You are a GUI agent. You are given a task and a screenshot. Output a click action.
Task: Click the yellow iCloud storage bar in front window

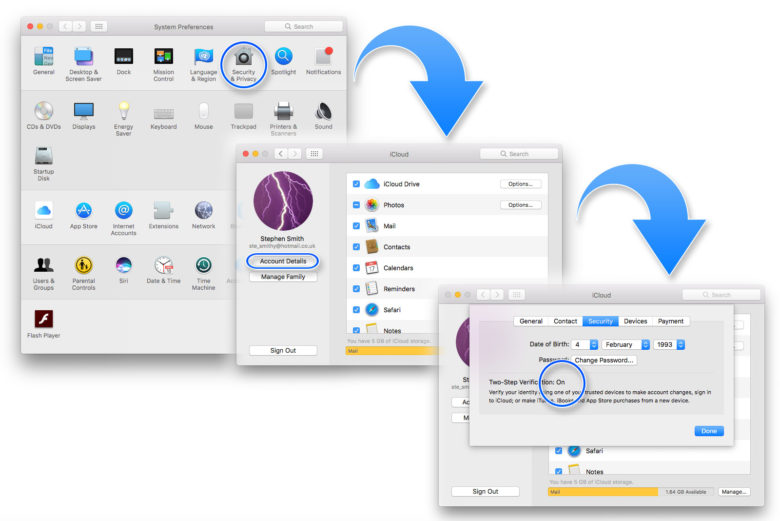602,492
